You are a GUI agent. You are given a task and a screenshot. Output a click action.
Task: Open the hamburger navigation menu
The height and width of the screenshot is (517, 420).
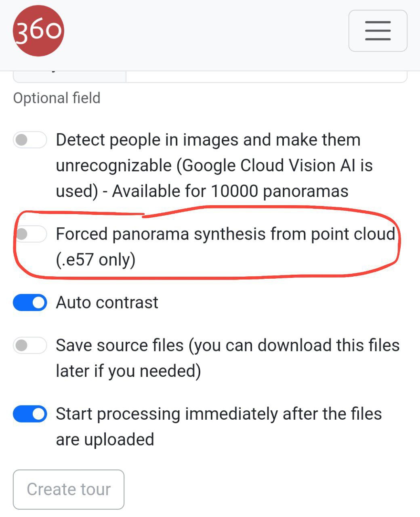(378, 31)
